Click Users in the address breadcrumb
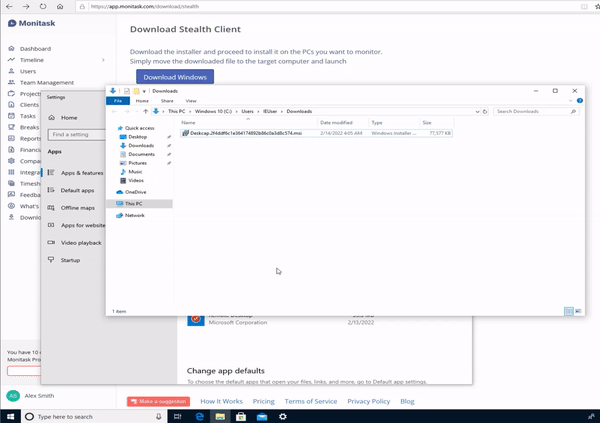This screenshot has height=423, width=600. 247,111
